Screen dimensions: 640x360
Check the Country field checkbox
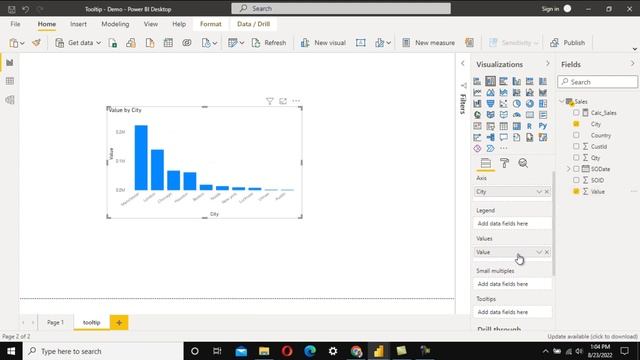point(576,135)
